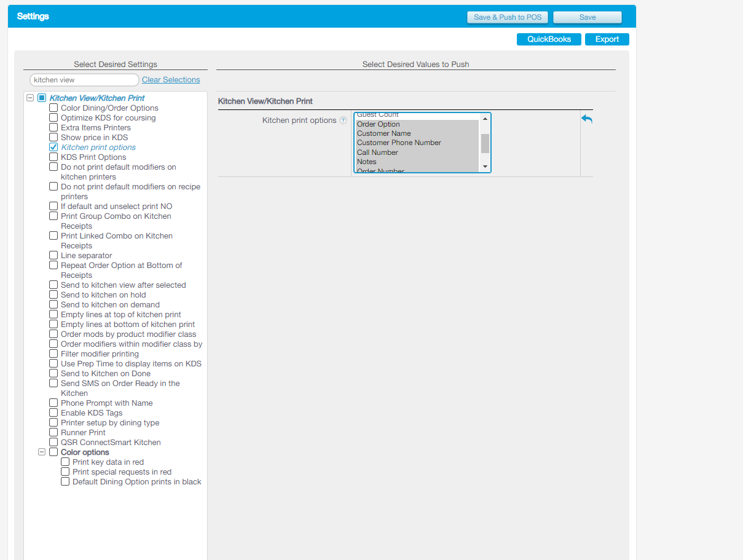Click the Save & Push to POS button

(x=508, y=17)
